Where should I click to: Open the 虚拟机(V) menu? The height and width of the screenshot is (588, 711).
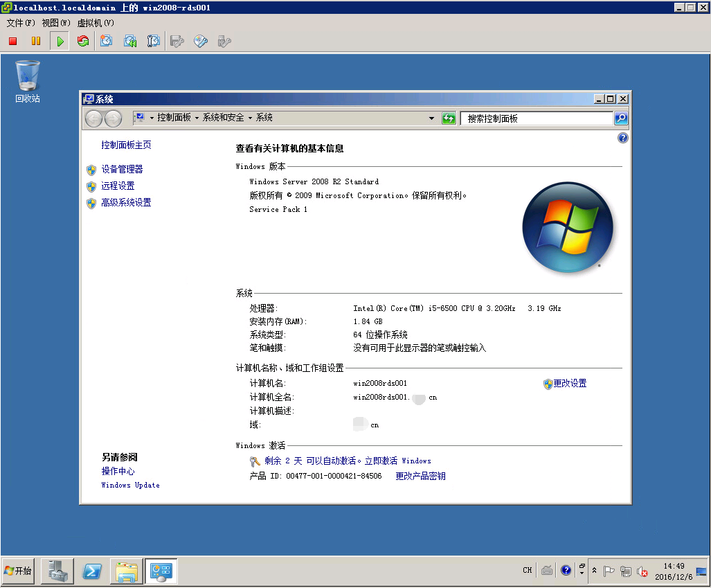(96, 23)
